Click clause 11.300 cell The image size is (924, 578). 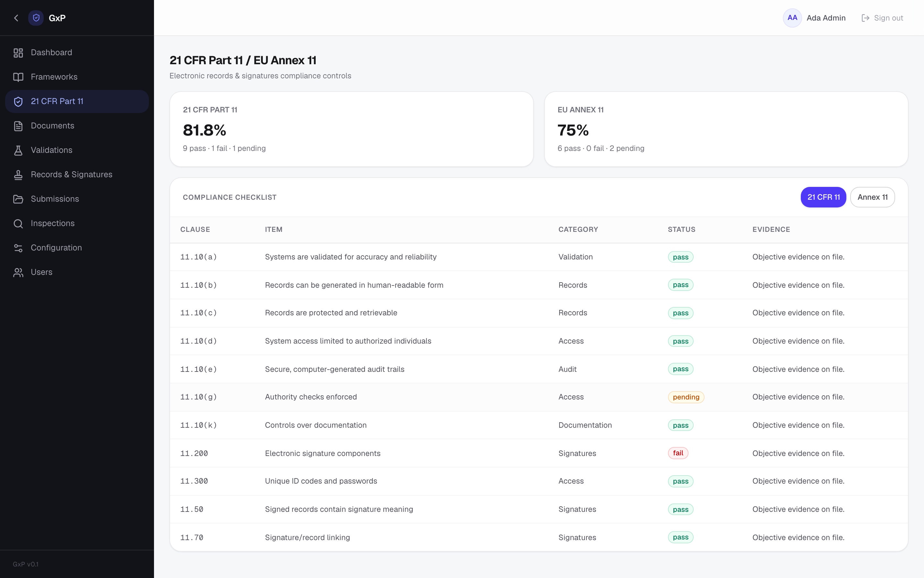pos(194,481)
